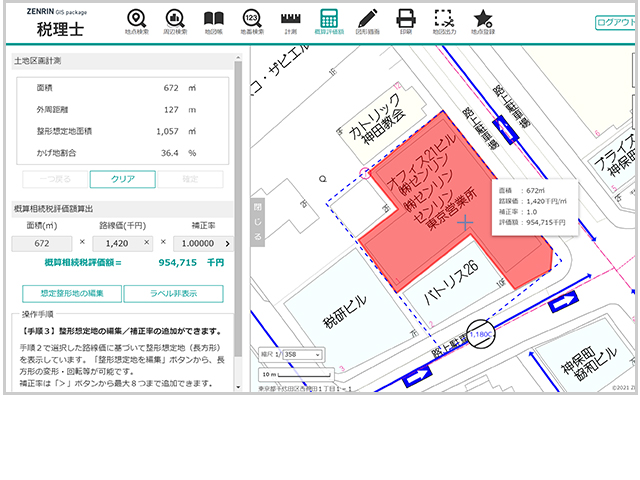Click the 路線価 input field showing 1,420
Screen dimensions: 640x480
coord(122,243)
